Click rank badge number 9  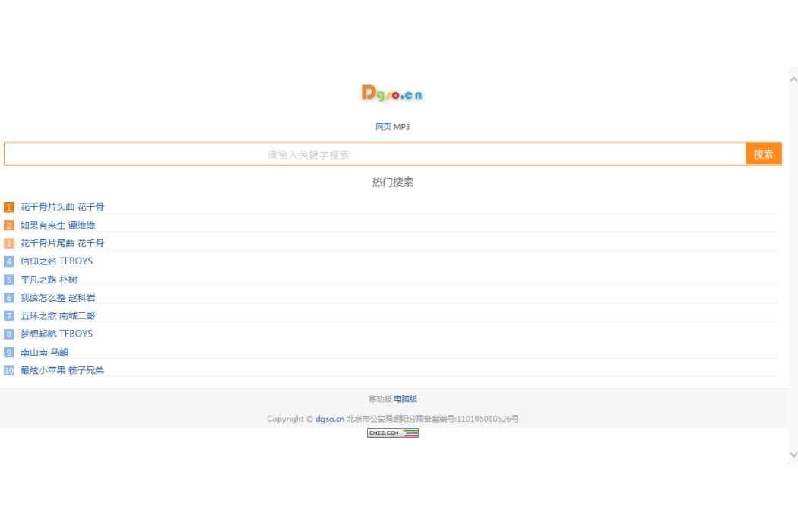[8, 353]
